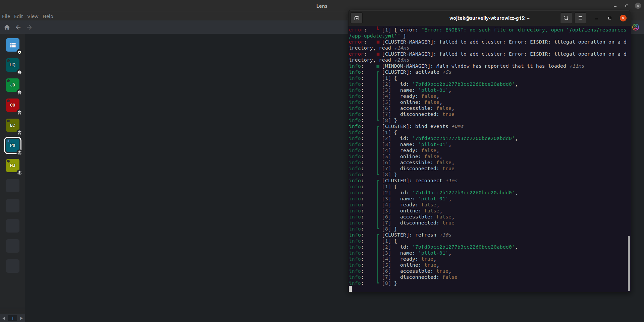Click 'ready: true,' in terminal output
This screenshot has width=644, height=322.
click(418, 259)
